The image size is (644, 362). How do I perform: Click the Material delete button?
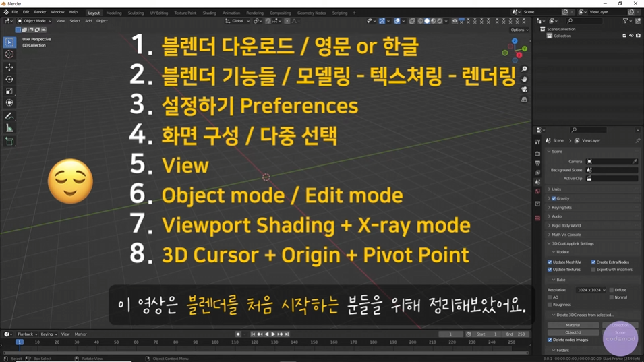(573, 325)
